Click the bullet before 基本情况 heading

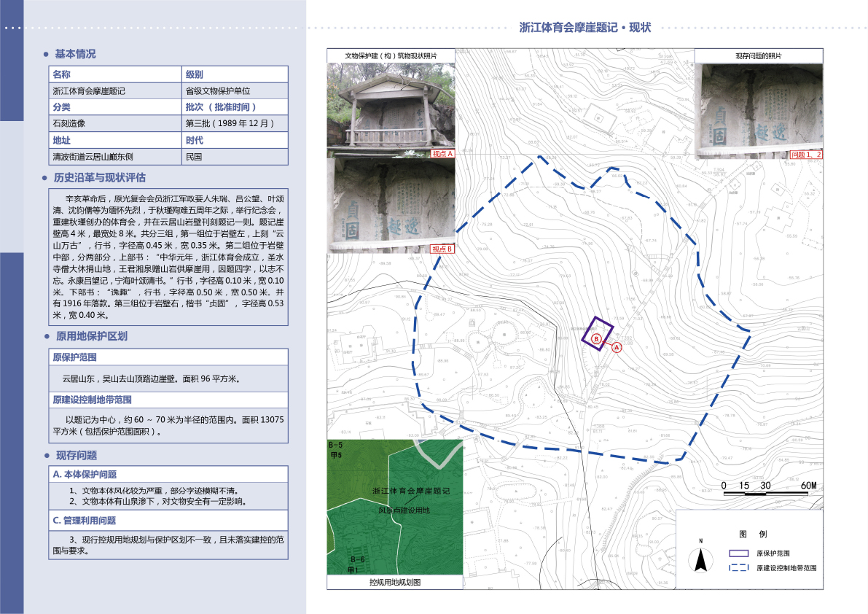pos(46,55)
